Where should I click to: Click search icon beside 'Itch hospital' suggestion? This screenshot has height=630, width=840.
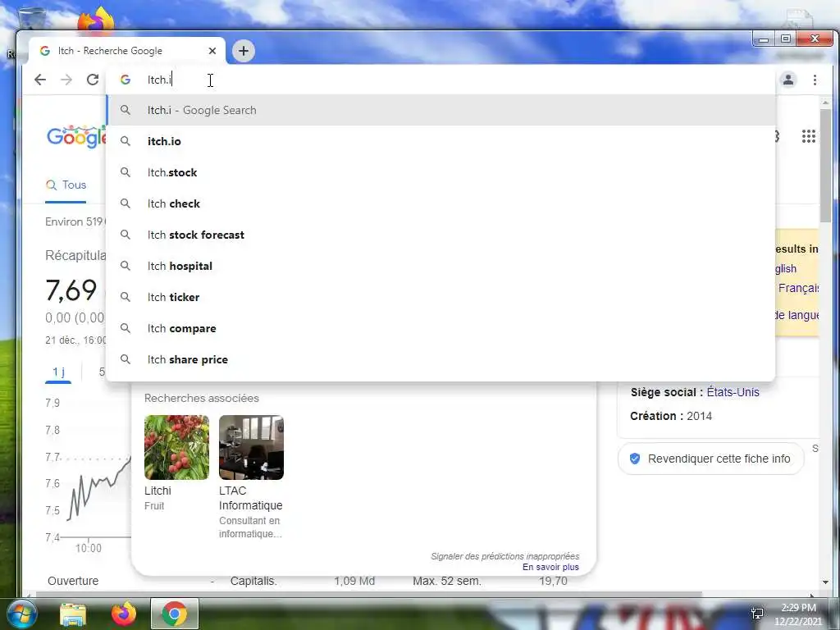126,266
